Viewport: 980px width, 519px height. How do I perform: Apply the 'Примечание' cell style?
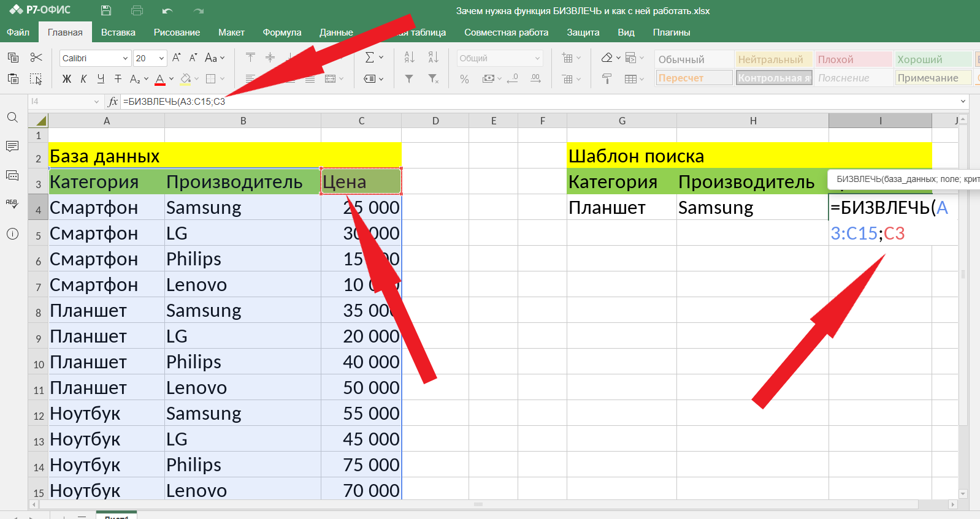(933, 78)
